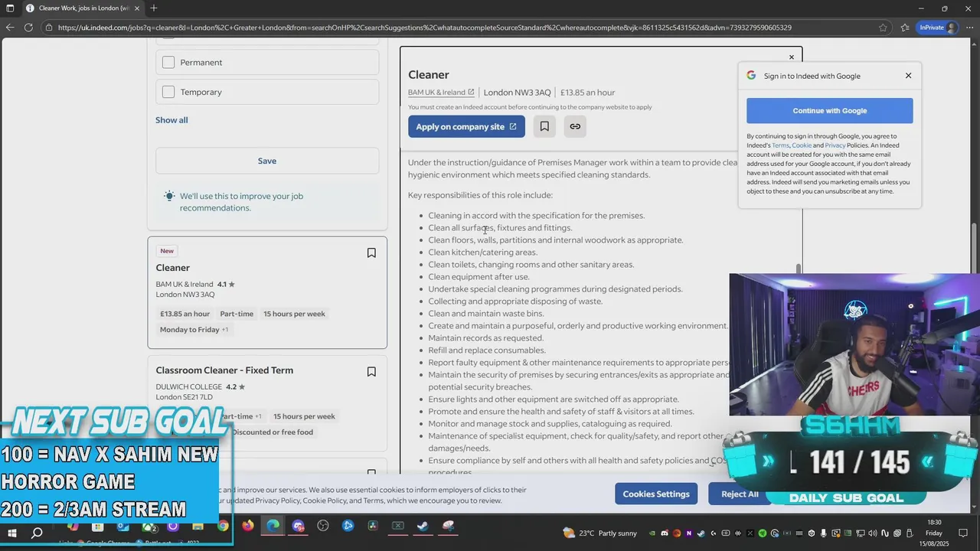
Task: Dismiss the Sign in with Google popup
Action: 909,76
